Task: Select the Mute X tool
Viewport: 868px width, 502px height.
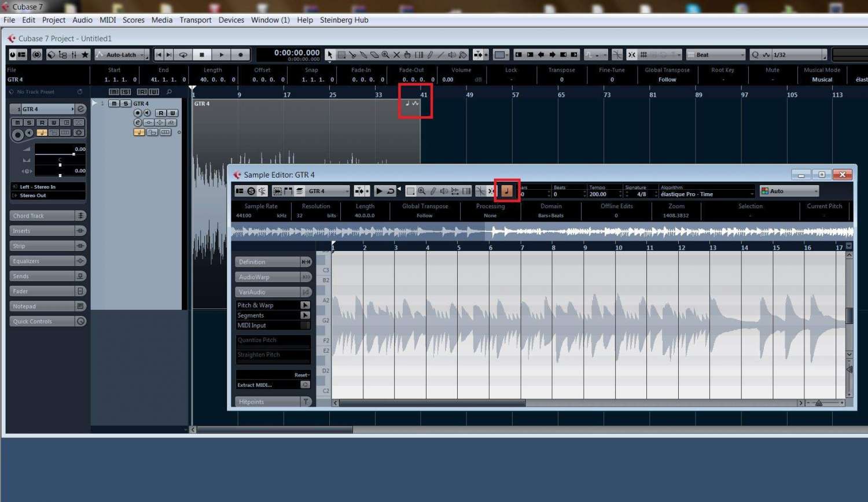Action: (x=396, y=55)
